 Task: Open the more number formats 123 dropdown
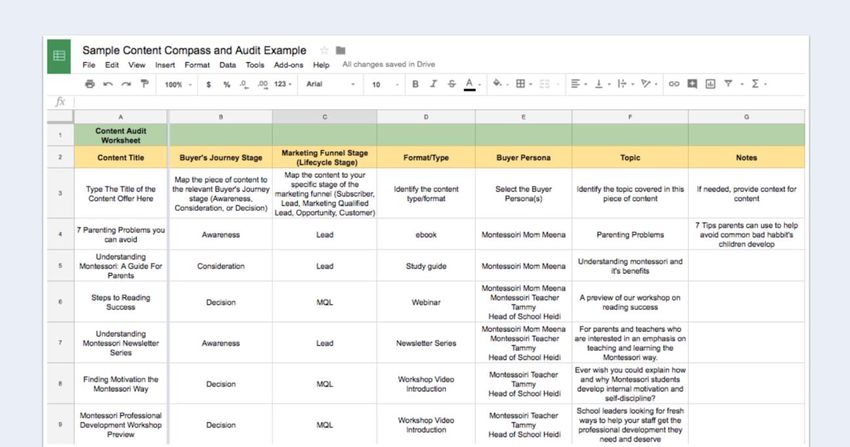(282, 85)
